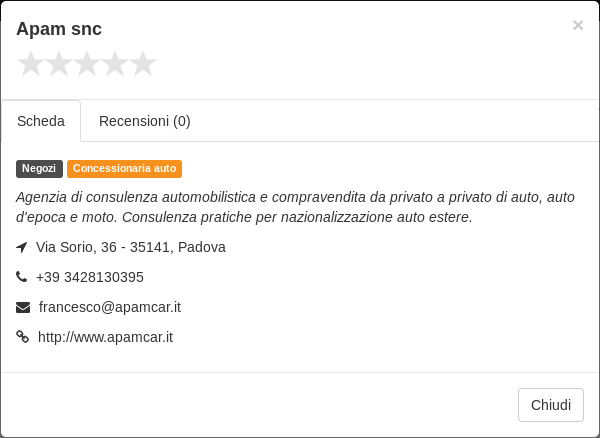Click the +39 3428130395 phone number
Viewport: 600px width, 438px height.
pos(90,277)
